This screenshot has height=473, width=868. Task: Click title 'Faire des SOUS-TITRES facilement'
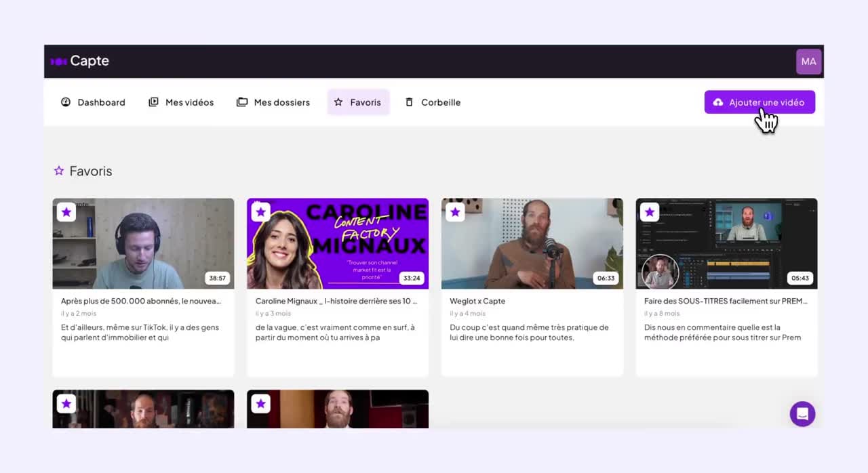point(726,301)
